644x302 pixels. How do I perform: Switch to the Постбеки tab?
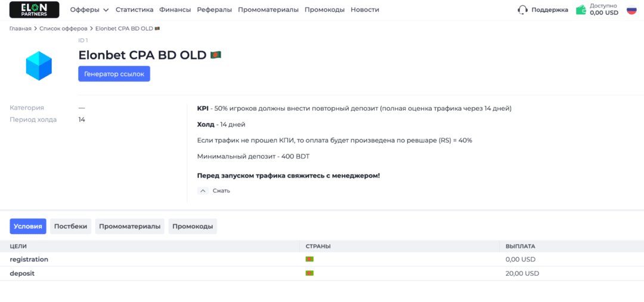click(70, 226)
